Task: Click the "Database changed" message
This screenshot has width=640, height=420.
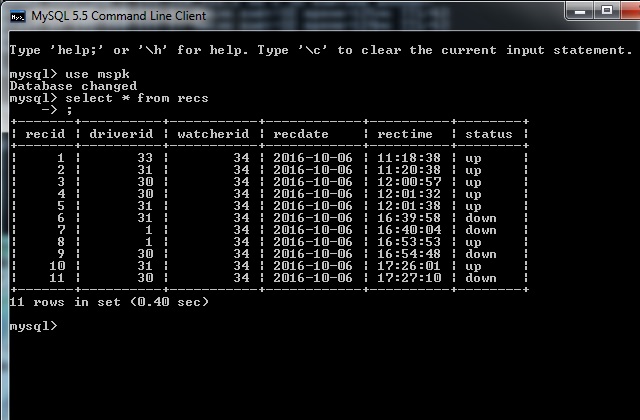Action: 74,86
